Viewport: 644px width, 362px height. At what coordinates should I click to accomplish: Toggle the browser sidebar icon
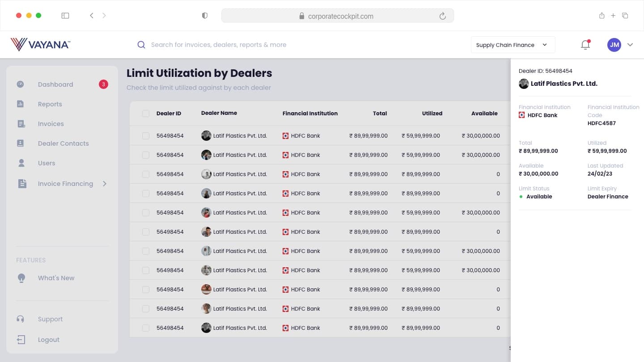pos(65,16)
